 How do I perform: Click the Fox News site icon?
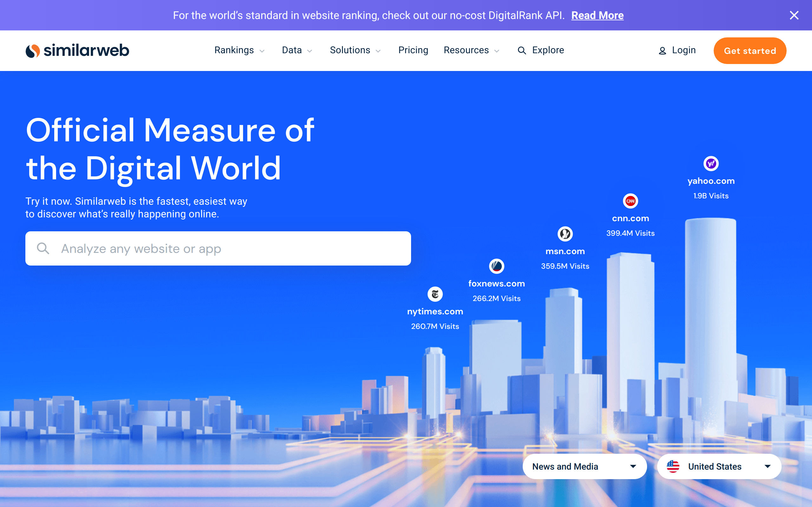[x=496, y=266]
